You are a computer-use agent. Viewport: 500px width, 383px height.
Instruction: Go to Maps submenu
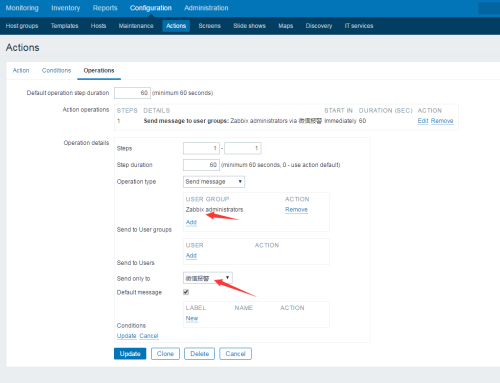[x=286, y=26]
